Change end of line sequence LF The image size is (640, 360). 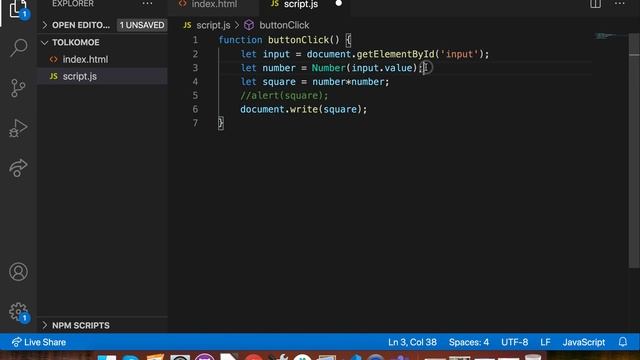point(545,342)
